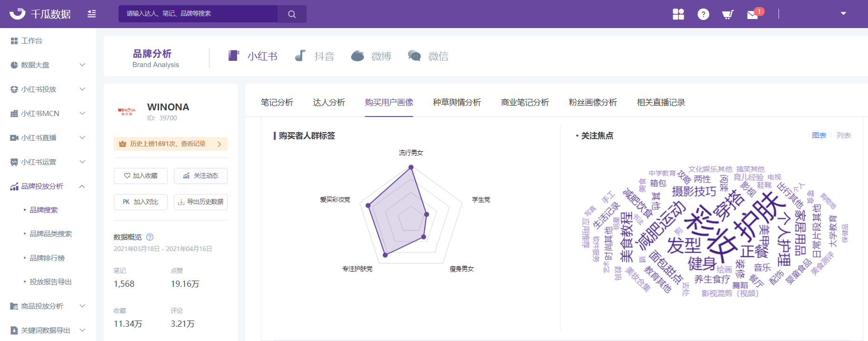Open 品牌搜索 submenu item
The height and width of the screenshot is (341, 868).
click(44, 210)
